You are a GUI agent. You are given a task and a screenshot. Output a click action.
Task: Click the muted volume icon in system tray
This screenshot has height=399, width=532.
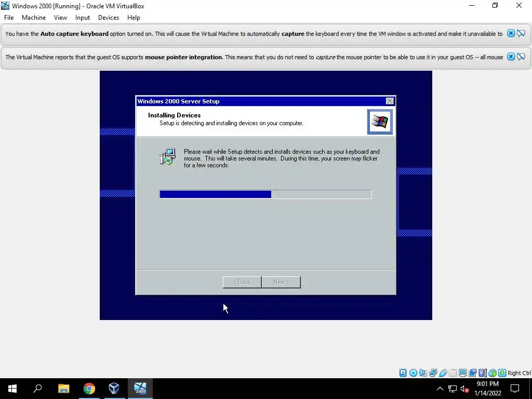[464, 389]
